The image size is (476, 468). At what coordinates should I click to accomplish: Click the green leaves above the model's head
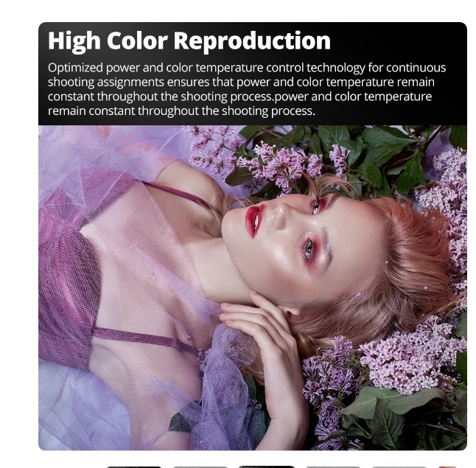click(x=379, y=152)
